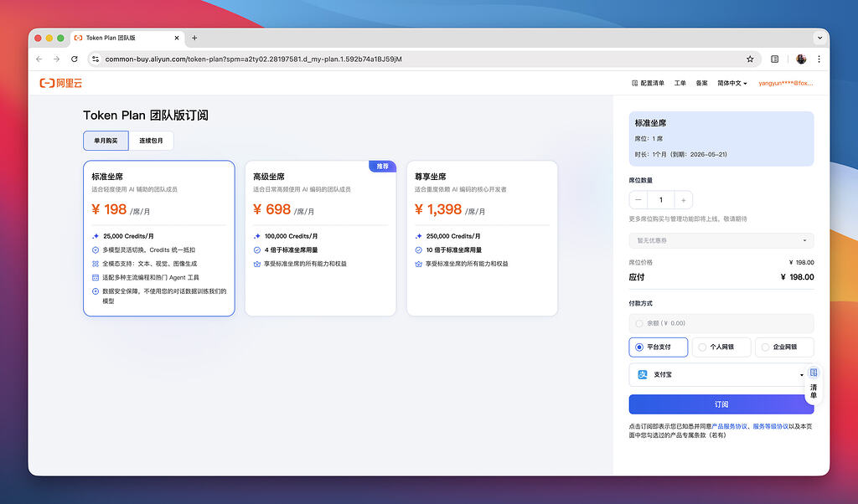Bookmark page with star icon
This screenshot has width=858, height=504.
tap(750, 59)
